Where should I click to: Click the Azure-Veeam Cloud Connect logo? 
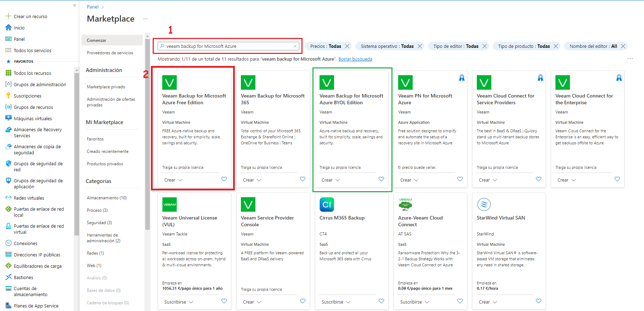(405, 204)
